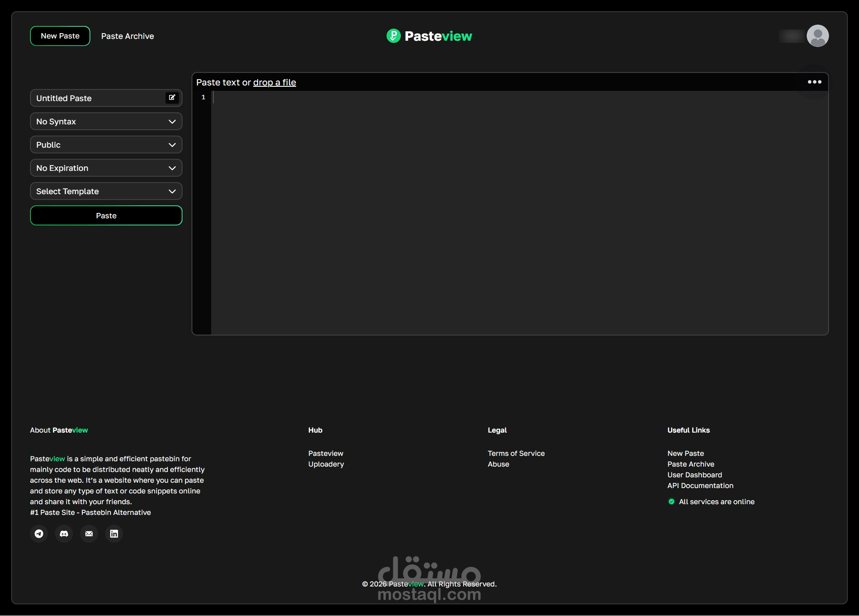Viewport: 859px width, 616px height.
Task: Select the New Paste tab in header
Action: pyautogui.click(x=60, y=36)
